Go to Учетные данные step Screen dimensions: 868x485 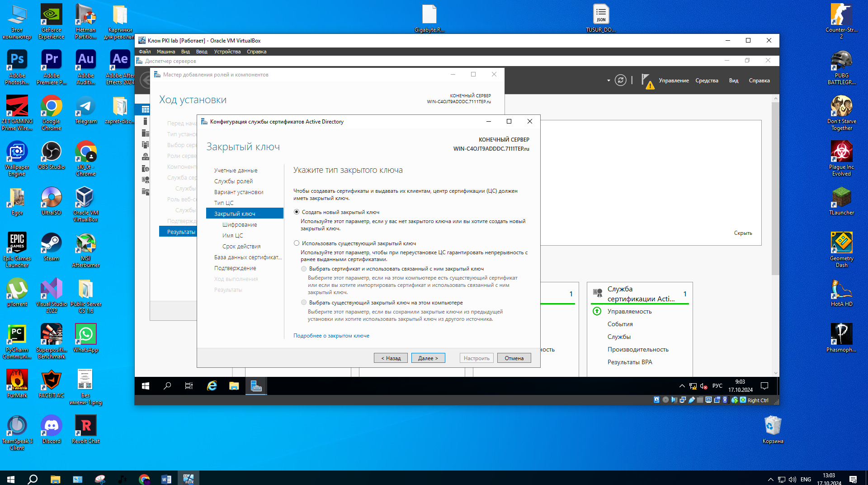pyautogui.click(x=236, y=170)
